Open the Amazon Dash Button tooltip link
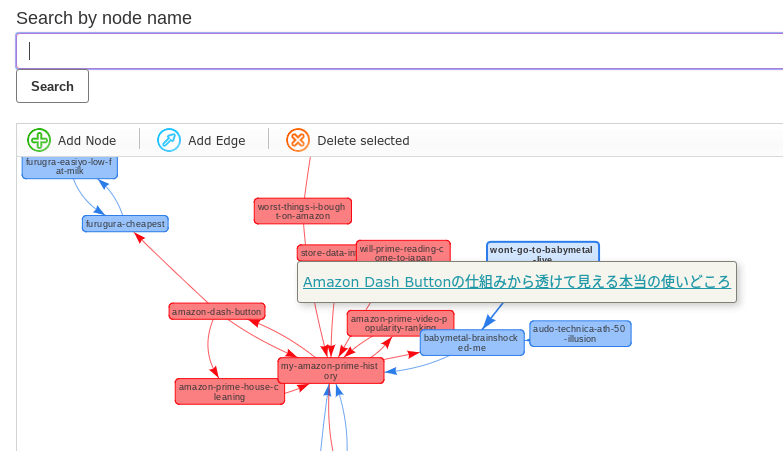 516,282
